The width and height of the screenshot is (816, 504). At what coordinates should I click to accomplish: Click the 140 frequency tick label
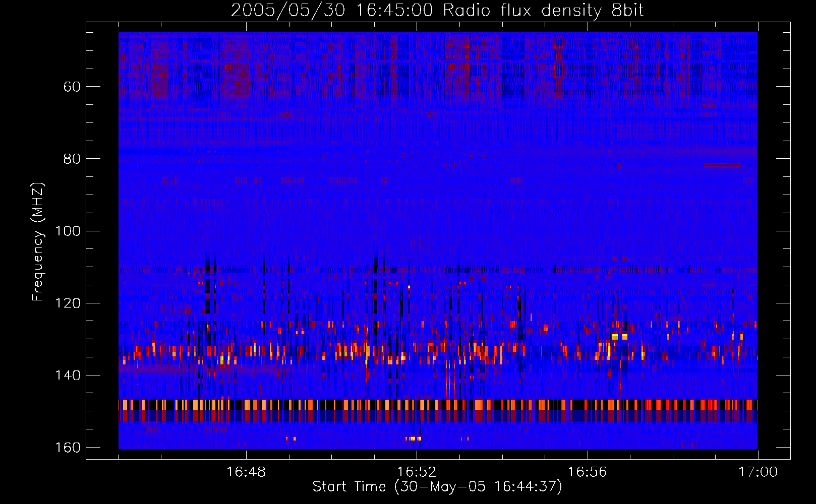[x=68, y=375]
